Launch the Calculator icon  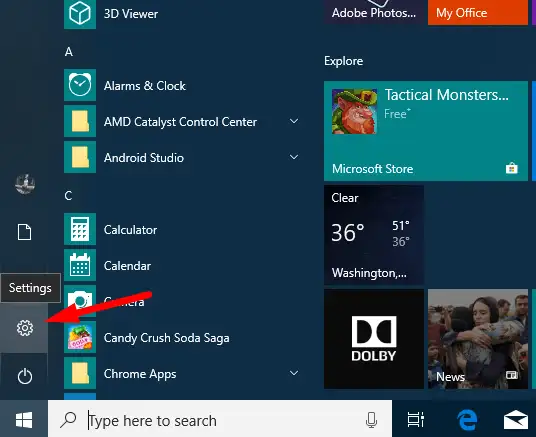[80, 229]
